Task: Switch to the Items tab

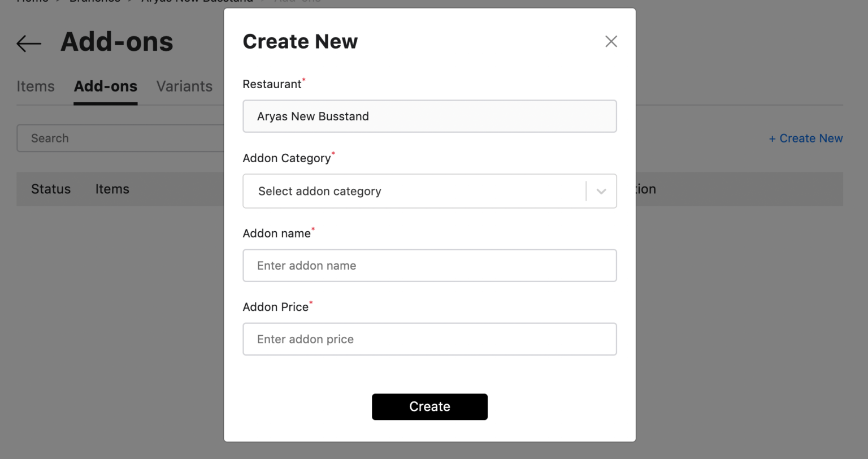Action: coord(35,86)
